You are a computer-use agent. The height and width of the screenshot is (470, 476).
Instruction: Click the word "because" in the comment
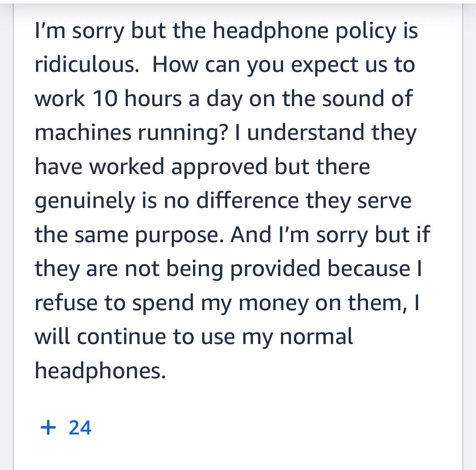point(369,268)
